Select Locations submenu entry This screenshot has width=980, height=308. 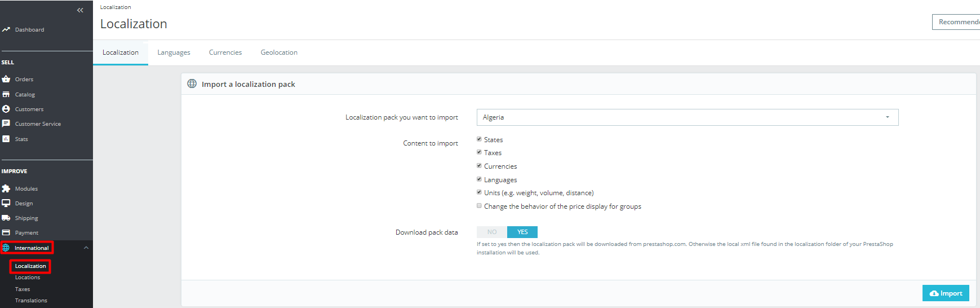click(28, 278)
